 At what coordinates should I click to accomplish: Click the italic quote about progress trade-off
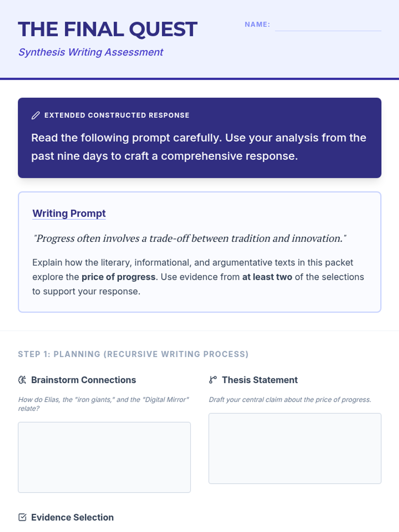point(190,238)
